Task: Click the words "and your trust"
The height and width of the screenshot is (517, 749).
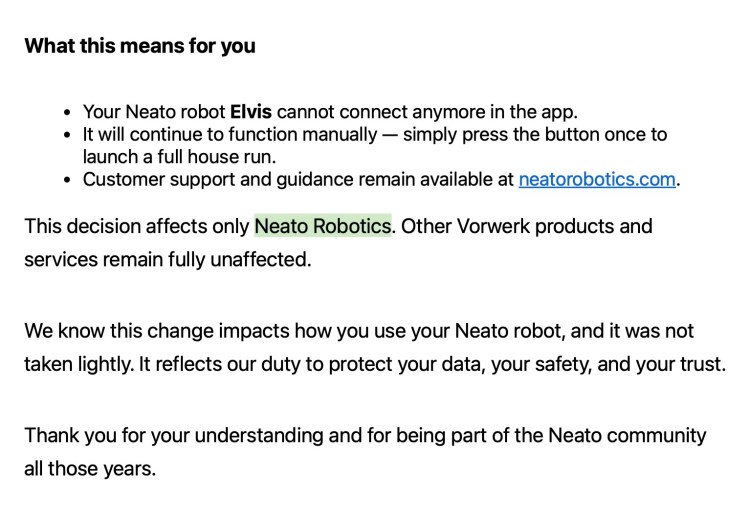Action: click(668, 364)
